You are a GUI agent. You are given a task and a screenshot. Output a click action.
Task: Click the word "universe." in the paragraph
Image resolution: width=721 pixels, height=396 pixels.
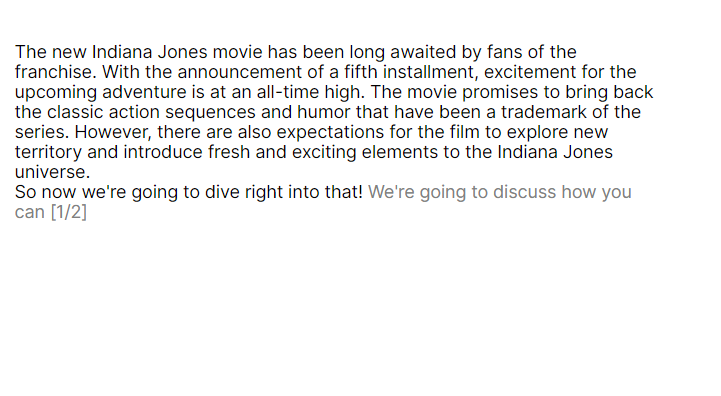[52, 172]
